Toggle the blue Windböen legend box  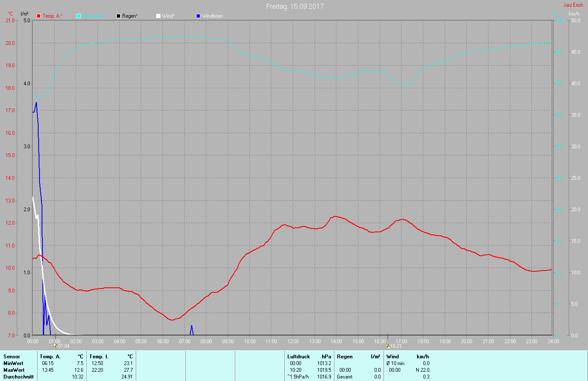(x=198, y=16)
